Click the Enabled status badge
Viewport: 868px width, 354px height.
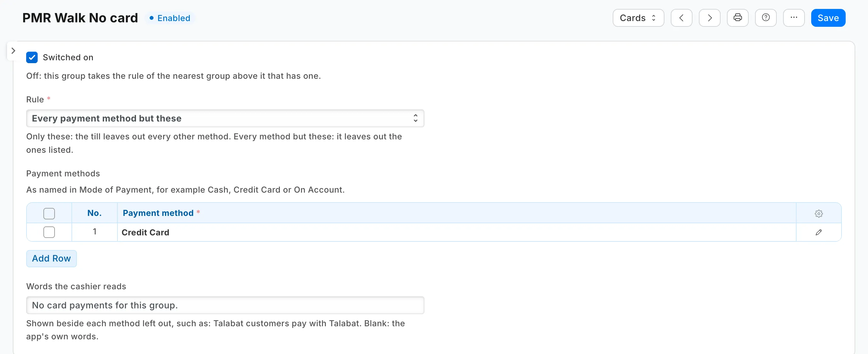click(170, 18)
